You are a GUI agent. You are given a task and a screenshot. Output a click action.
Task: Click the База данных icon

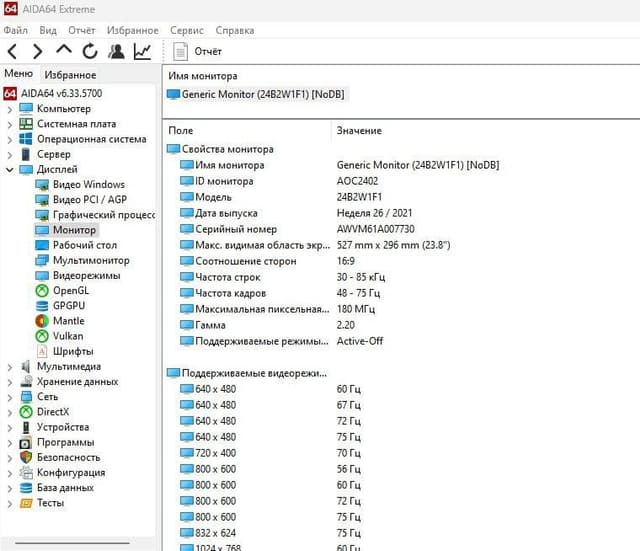(26, 488)
